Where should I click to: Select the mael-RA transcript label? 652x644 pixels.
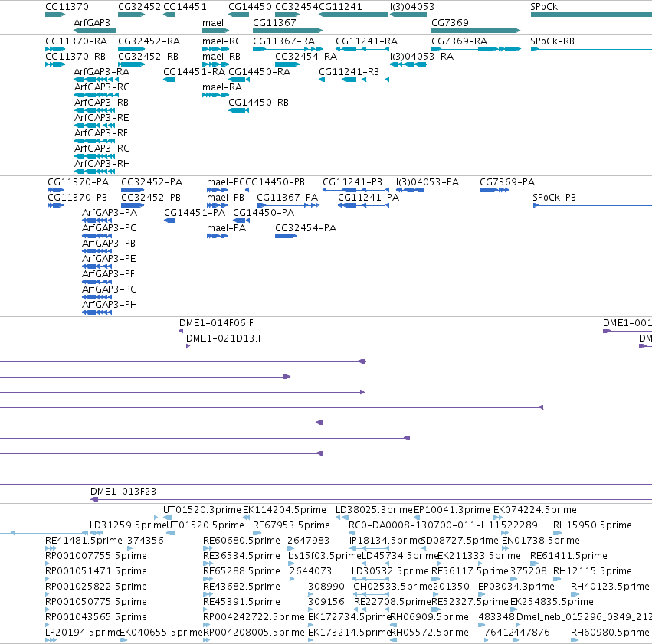coord(222,87)
